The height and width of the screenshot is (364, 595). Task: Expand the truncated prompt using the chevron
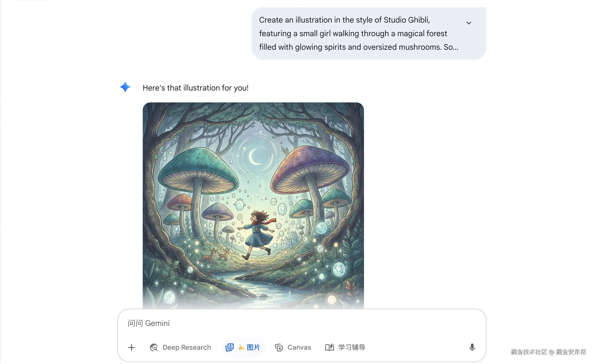tap(469, 23)
